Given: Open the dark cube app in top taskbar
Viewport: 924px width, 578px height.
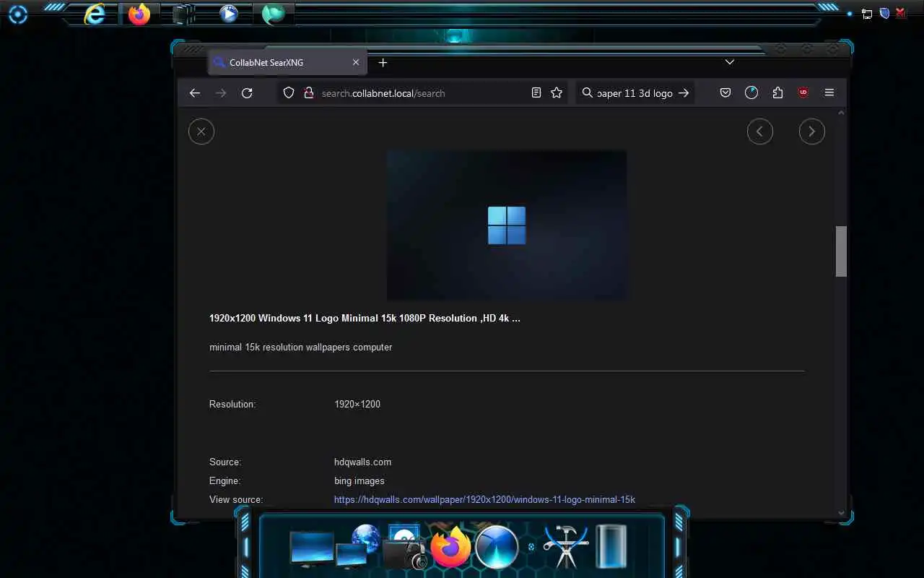Looking at the screenshot, I should pos(184,14).
